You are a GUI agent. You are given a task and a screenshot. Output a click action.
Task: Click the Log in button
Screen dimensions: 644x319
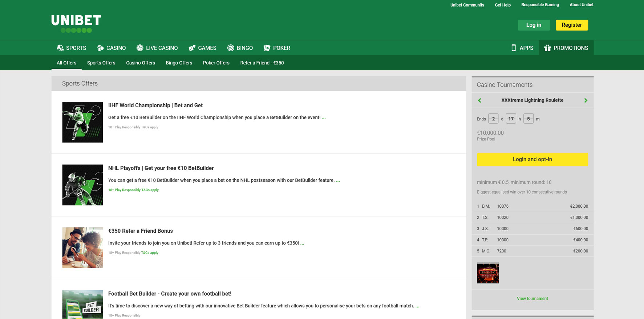[534, 25]
